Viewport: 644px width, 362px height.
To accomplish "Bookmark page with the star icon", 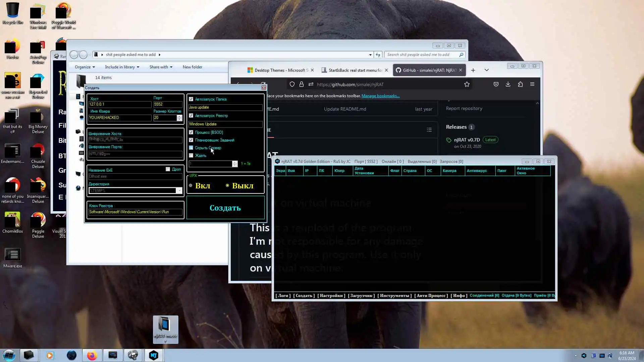I will point(467,84).
